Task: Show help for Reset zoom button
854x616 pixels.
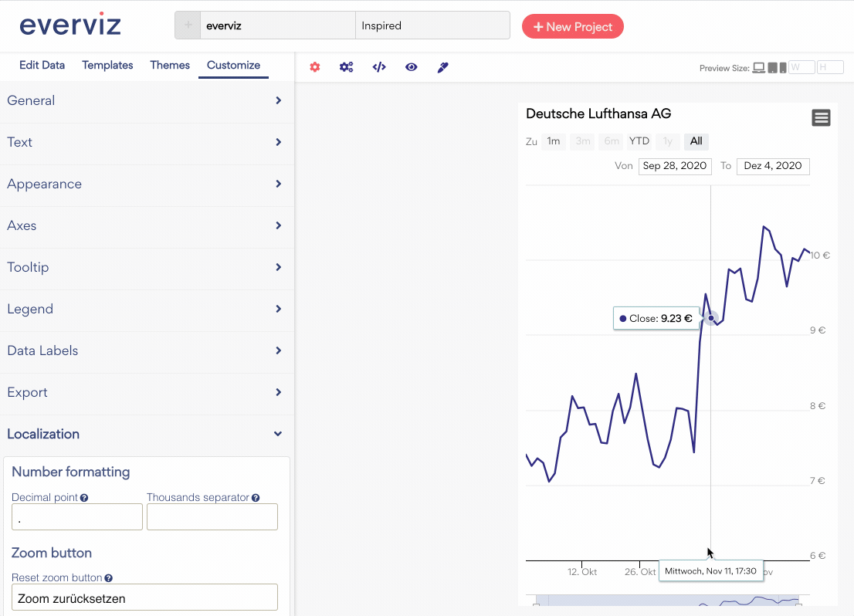Action: click(x=108, y=578)
